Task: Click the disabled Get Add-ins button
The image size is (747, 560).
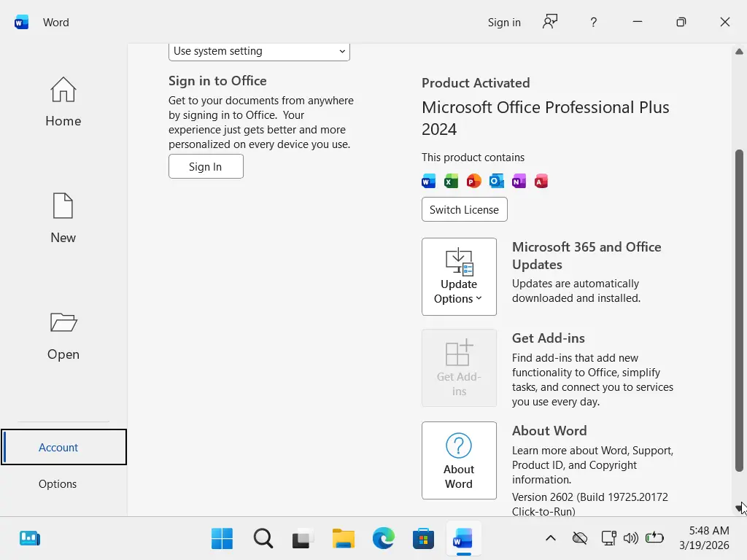Action: point(460,368)
